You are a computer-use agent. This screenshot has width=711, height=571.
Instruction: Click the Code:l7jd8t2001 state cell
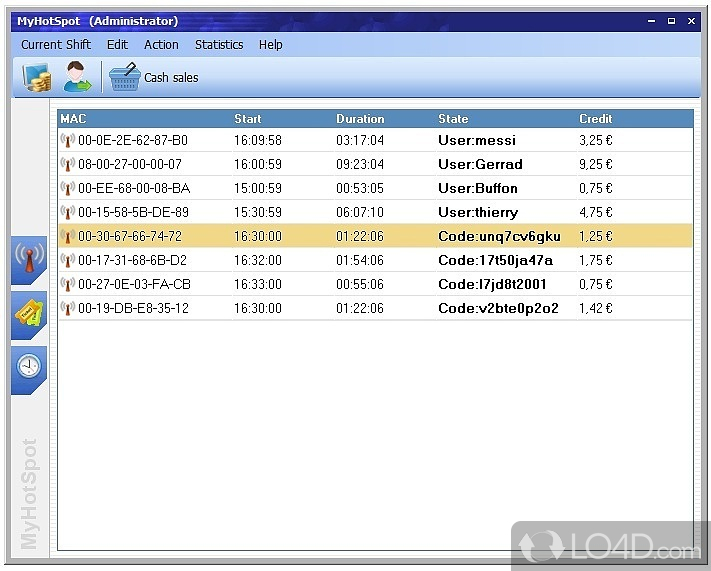click(492, 284)
